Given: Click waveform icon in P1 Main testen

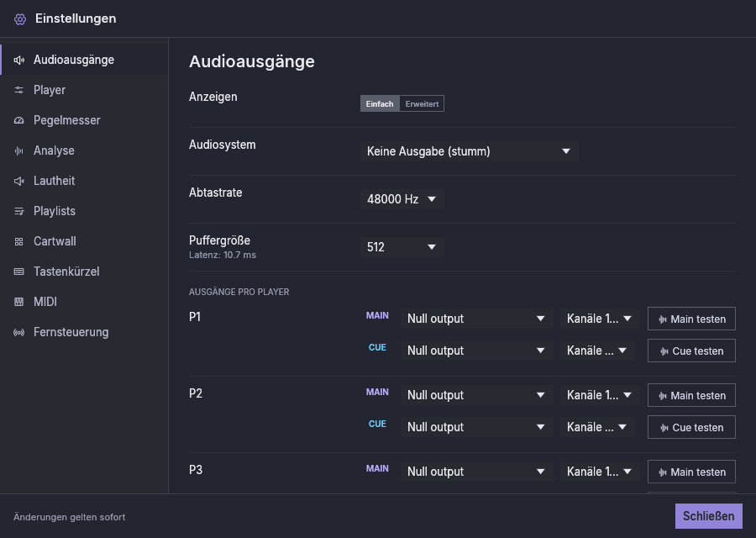Looking at the screenshot, I should [663, 319].
